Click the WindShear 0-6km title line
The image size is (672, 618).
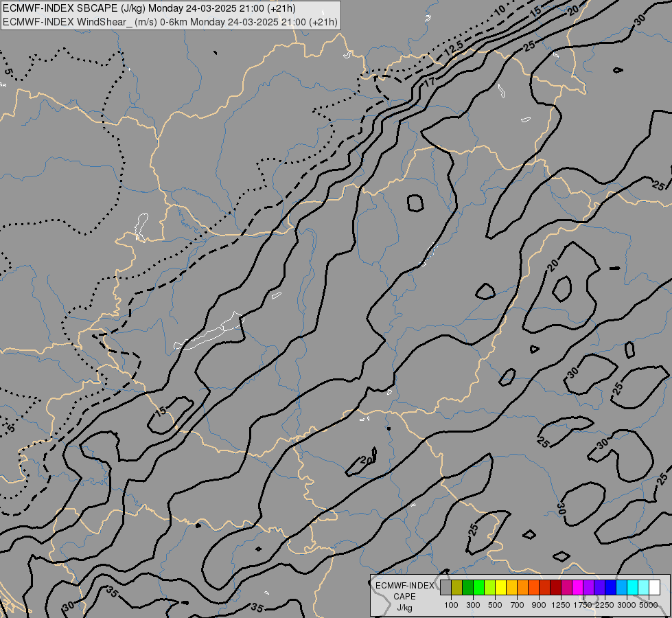(170, 22)
